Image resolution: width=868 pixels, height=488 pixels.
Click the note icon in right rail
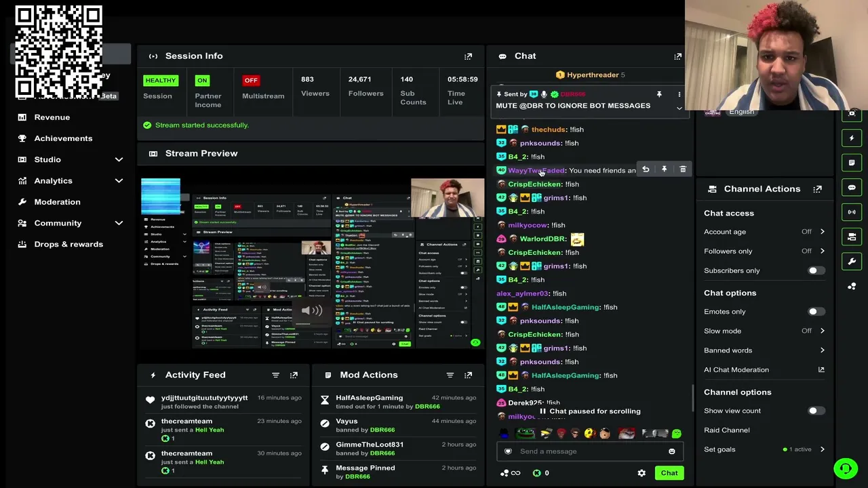pyautogui.click(x=852, y=163)
